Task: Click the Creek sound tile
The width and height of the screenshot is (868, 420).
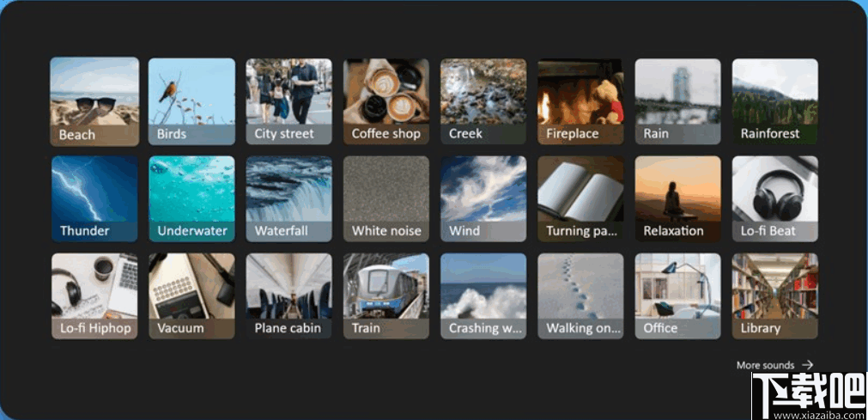Action: (484, 101)
